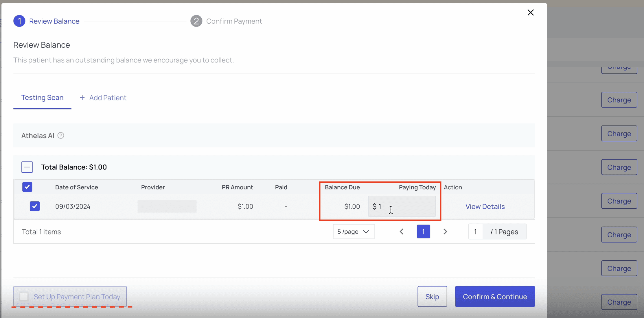Open the 5 /page dropdown

tap(354, 232)
